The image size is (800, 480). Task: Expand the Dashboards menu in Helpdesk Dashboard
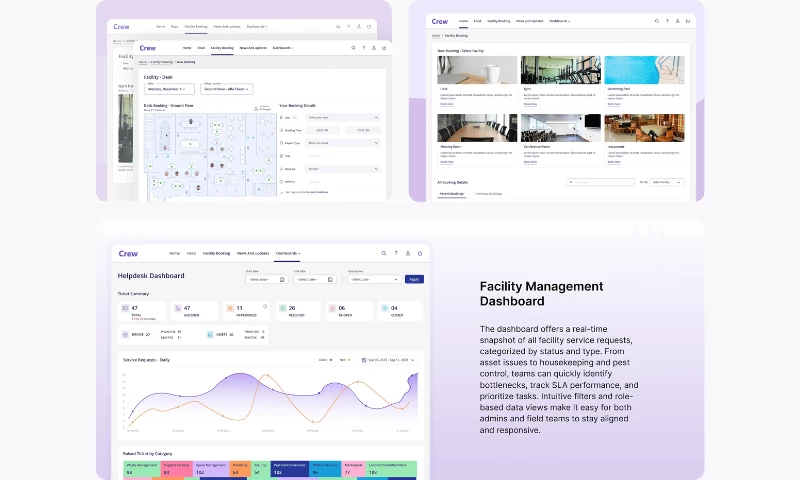pos(288,254)
